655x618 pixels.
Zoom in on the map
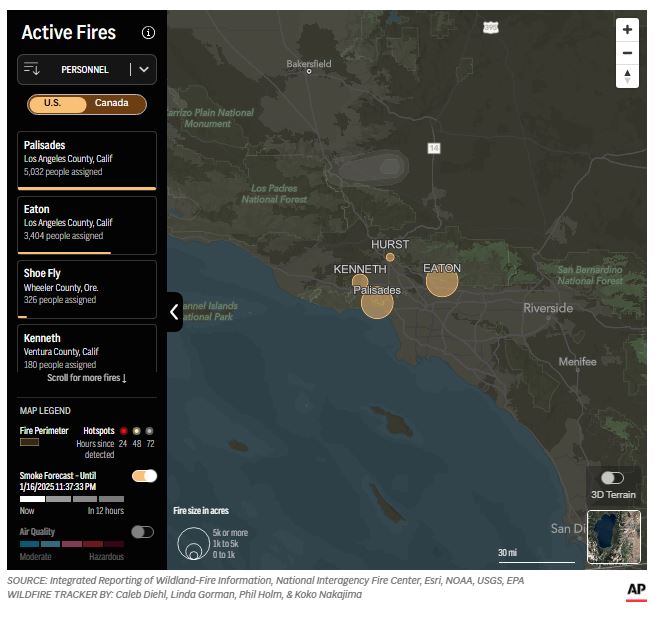[x=627, y=30]
